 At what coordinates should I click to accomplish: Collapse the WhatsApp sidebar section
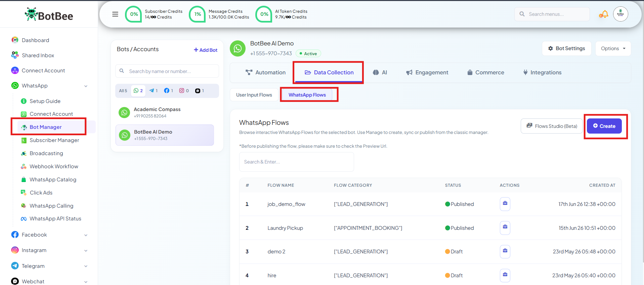coord(86,86)
